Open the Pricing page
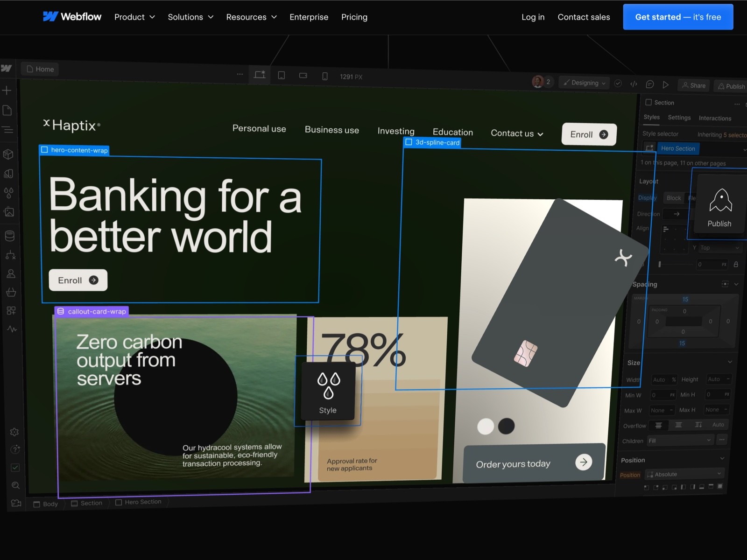Screen dimensions: 747x560 click(354, 17)
